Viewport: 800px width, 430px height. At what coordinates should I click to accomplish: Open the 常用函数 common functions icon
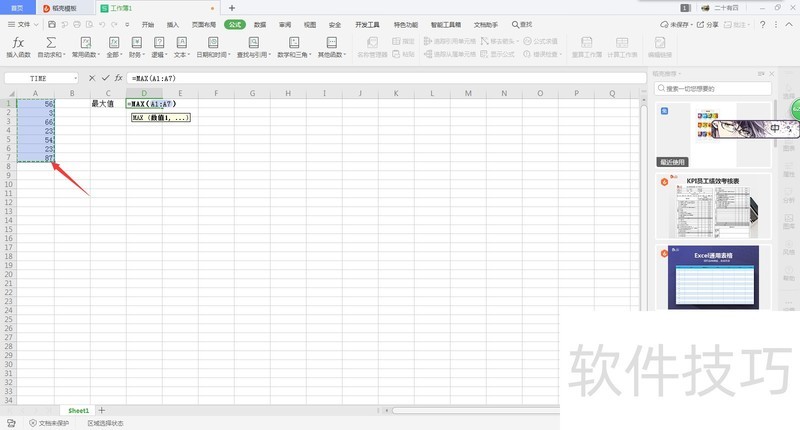tap(86, 42)
